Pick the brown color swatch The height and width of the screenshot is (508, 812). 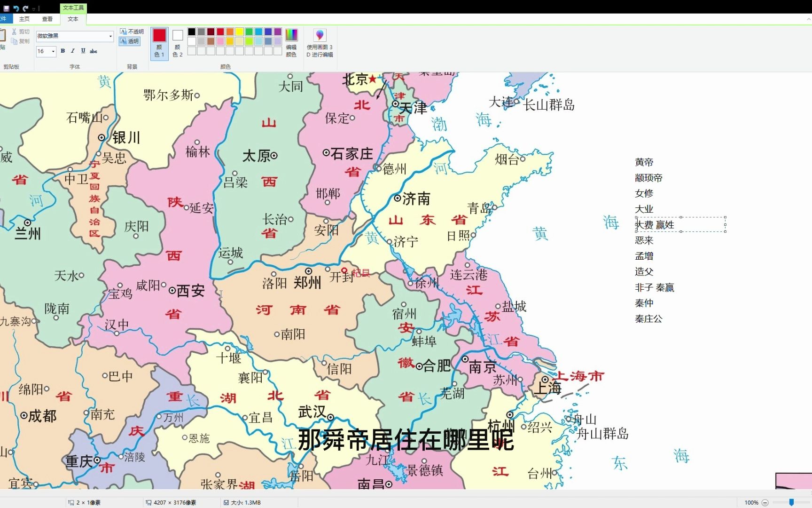(211, 41)
